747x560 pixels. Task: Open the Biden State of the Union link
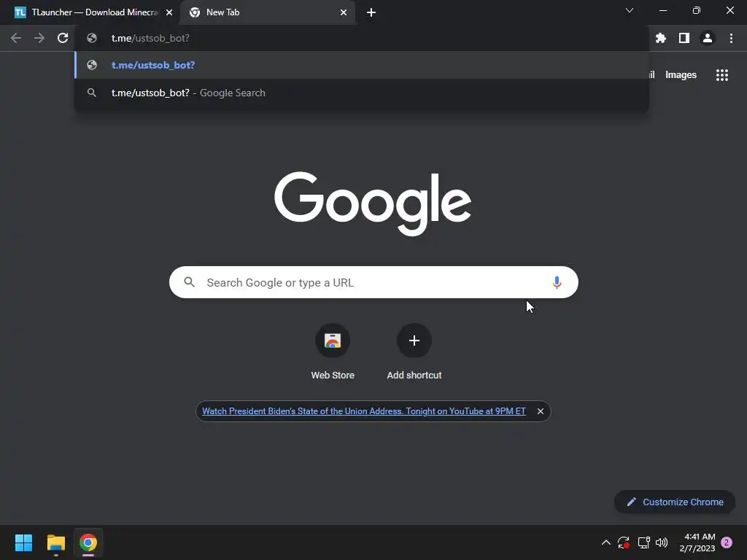(x=364, y=411)
